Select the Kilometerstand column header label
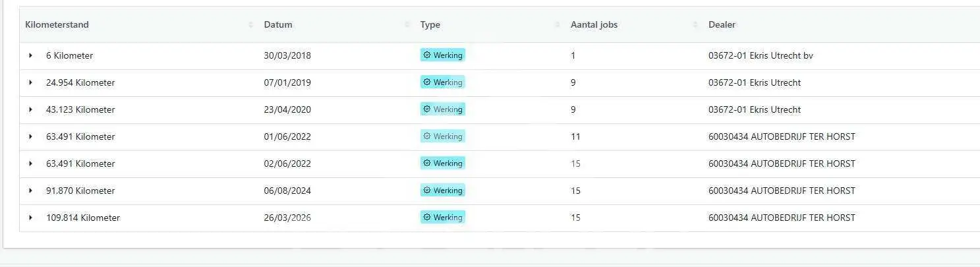Viewport: 980px width, 267px height. [57, 24]
